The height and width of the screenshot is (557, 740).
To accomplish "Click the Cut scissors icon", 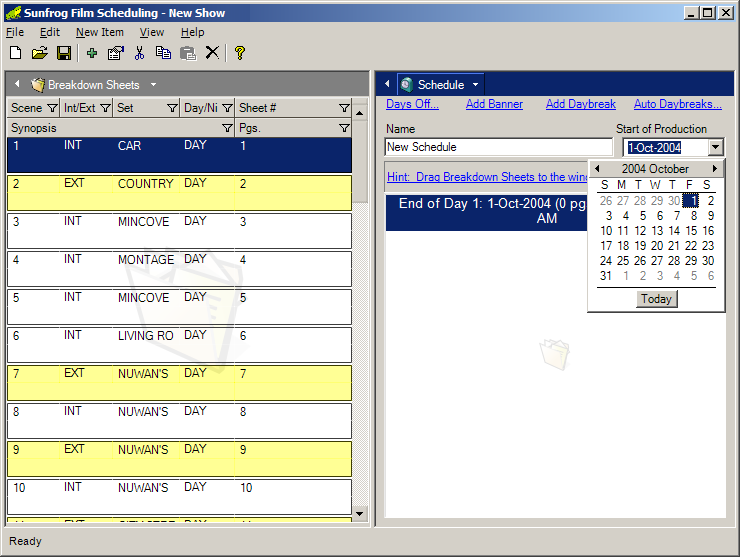I will pyautogui.click(x=139, y=52).
